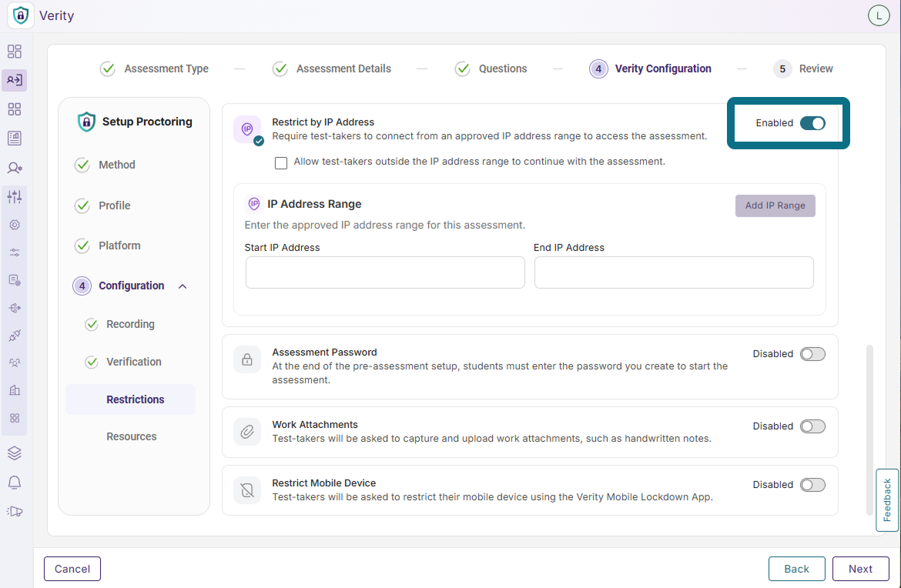Go to the Review step

(x=802, y=69)
